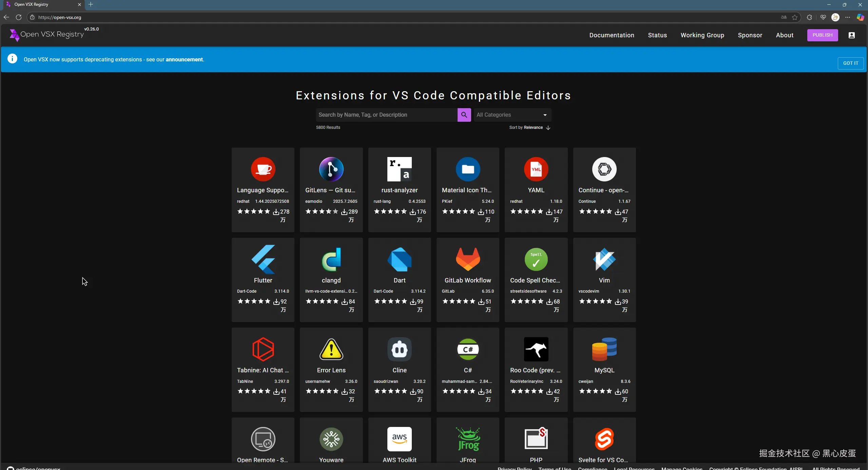Expand the All Categories dropdown
Screen dimensions: 868x470
512,115
